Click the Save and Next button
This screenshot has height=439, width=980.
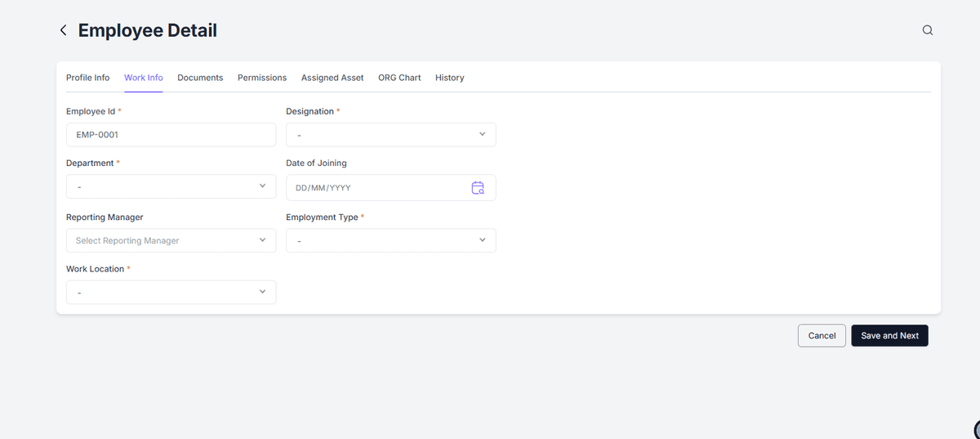[x=889, y=336]
